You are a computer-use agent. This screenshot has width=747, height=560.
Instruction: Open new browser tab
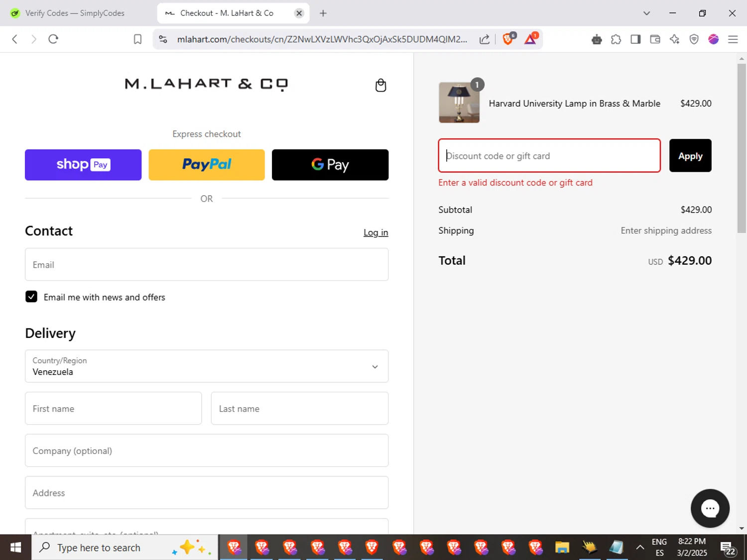click(323, 13)
